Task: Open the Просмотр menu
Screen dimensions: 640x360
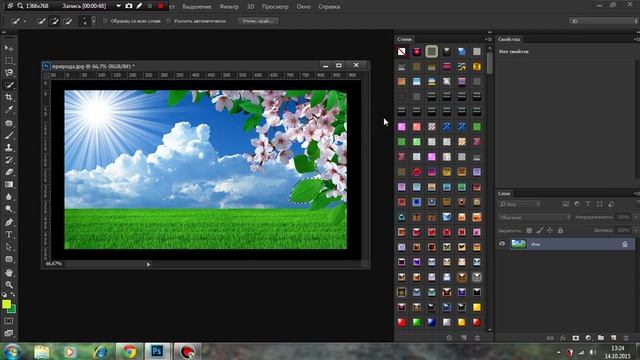Action: [275, 7]
